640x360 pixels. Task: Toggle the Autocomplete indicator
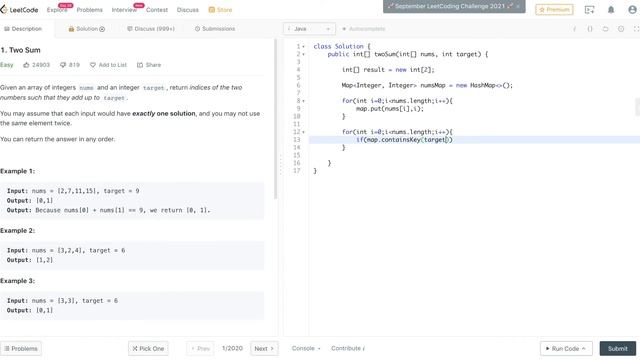pyautogui.click(x=364, y=29)
